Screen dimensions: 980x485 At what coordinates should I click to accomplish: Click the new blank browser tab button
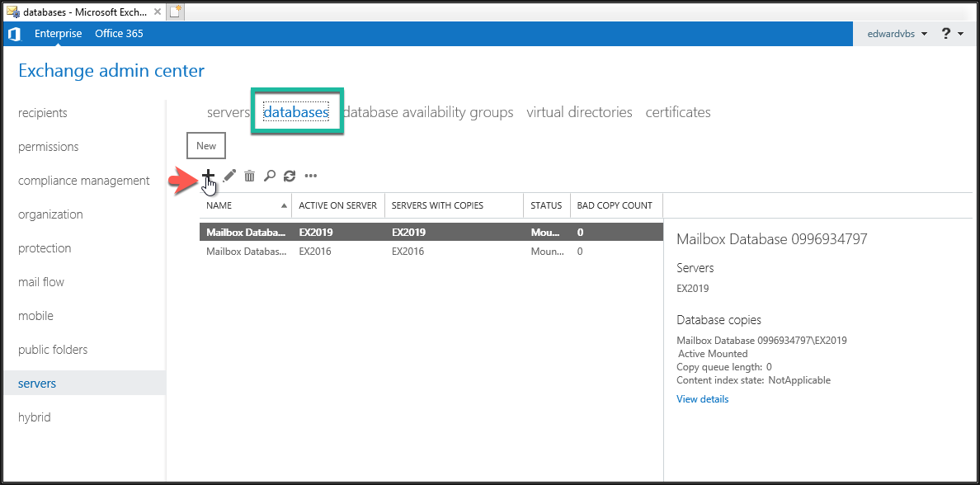[x=175, y=11]
